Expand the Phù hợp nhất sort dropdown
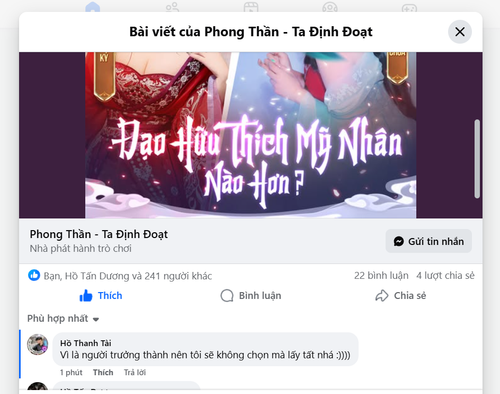 click(63, 319)
